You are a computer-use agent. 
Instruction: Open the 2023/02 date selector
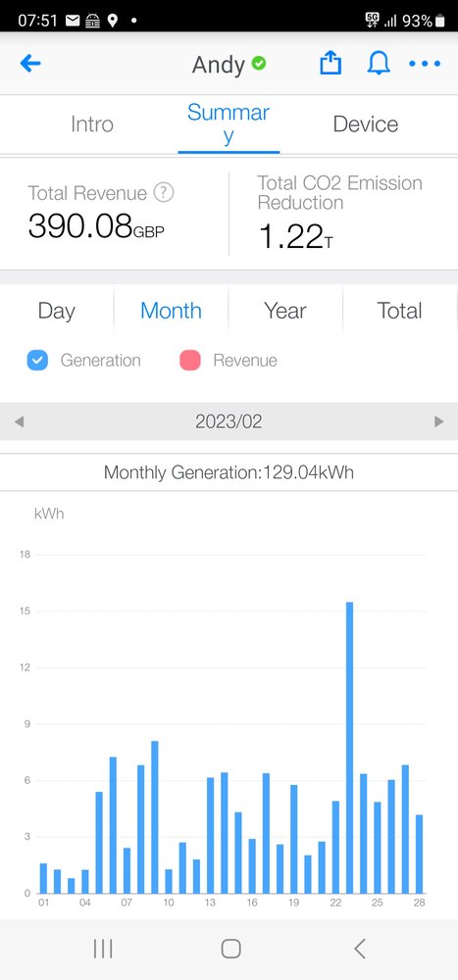point(229,421)
